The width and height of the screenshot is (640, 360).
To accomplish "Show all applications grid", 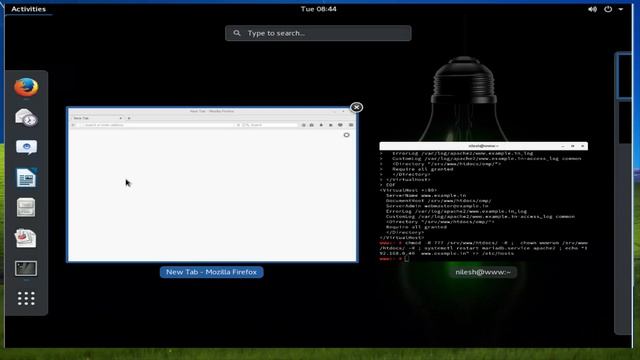I will (26, 298).
